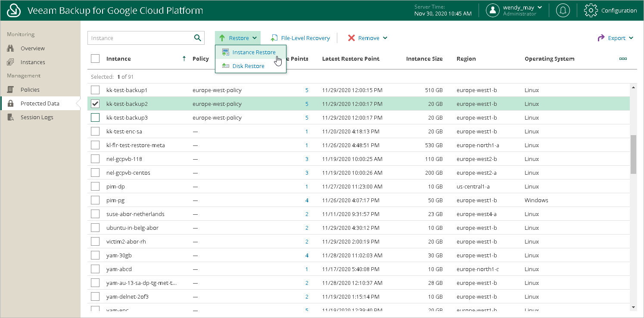
Task: Check the kk-test-backup1 row checkbox
Action: click(x=95, y=90)
